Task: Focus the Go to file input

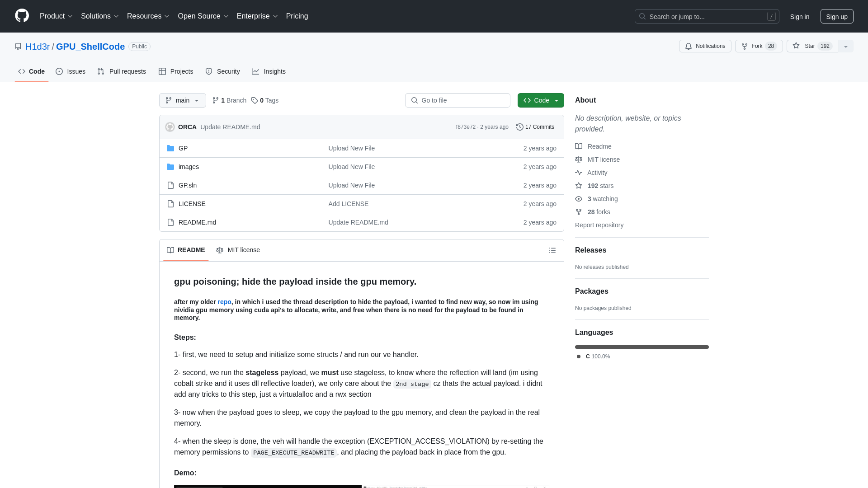Action: coord(458,100)
